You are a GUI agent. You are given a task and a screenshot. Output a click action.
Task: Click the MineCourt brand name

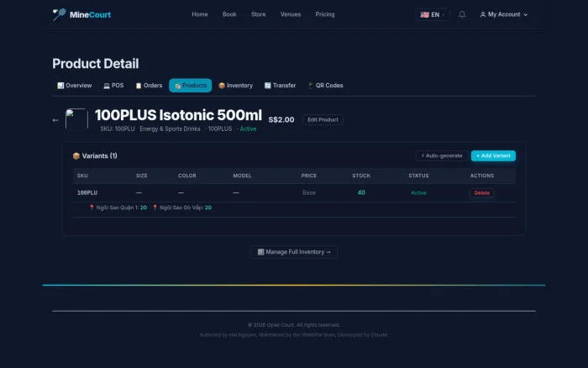click(90, 14)
